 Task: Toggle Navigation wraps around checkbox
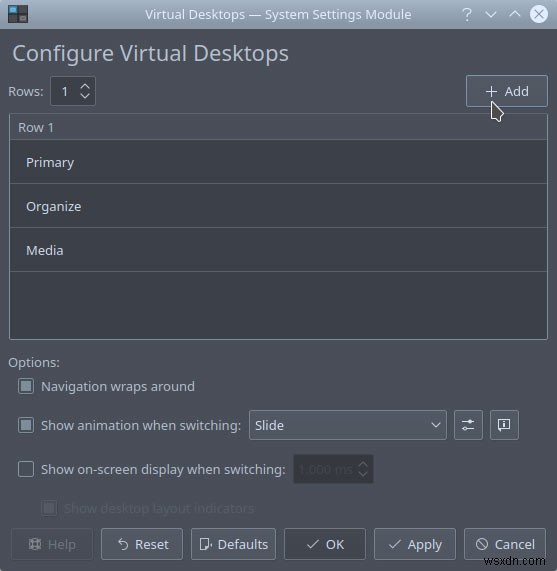26,386
